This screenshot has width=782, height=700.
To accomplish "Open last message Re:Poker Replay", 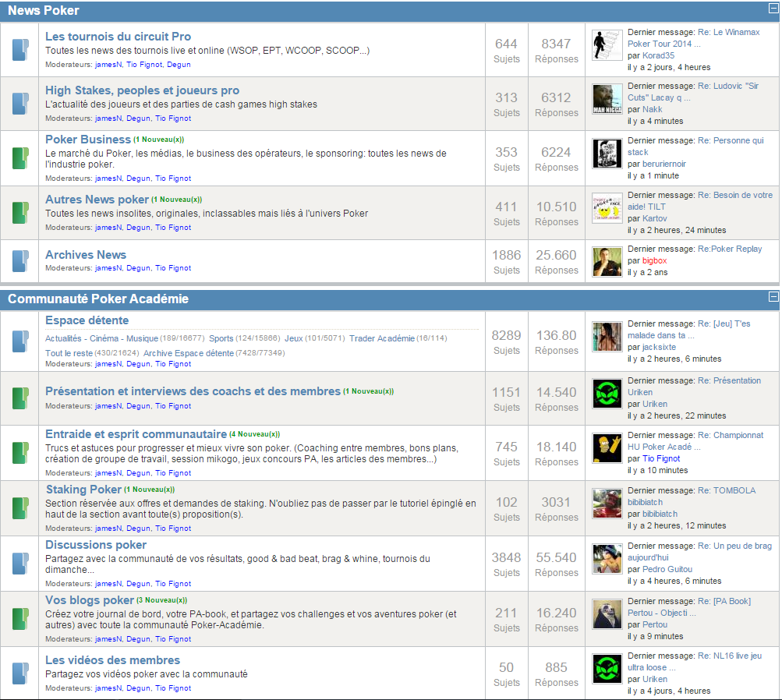I will (x=730, y=249).
